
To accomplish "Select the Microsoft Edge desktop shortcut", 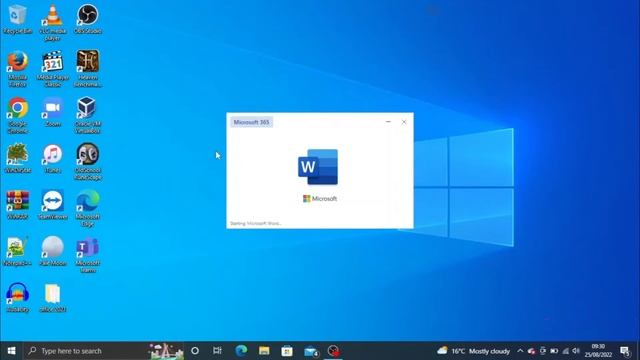I will 87,208.
